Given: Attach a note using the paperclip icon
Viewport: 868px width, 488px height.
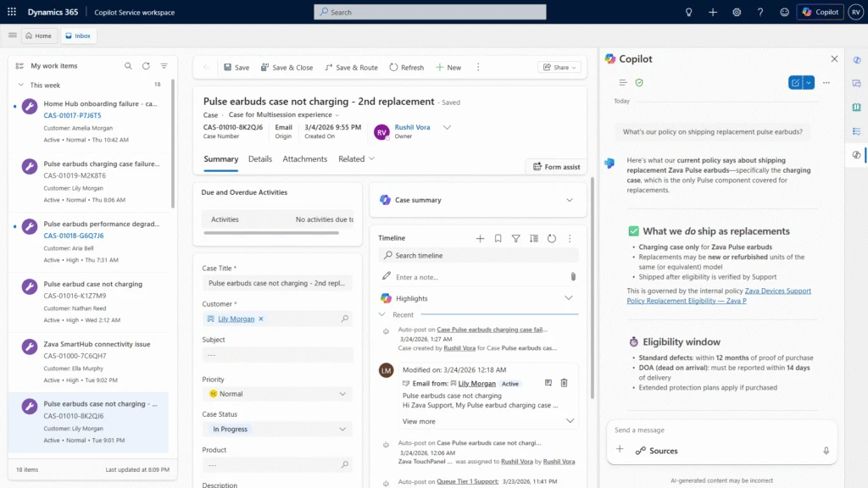Looking at the screenshot, I should click(573, 276).
